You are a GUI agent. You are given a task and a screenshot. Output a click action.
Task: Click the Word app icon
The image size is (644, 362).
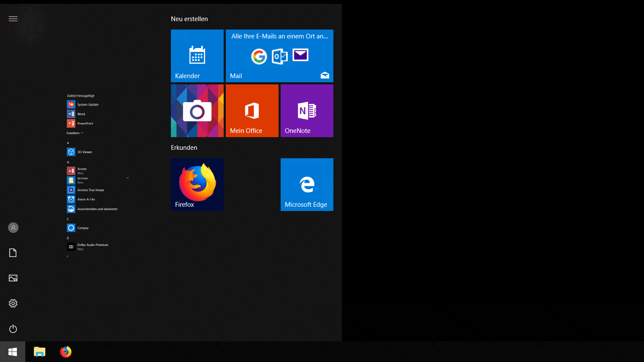pos(71,114)
